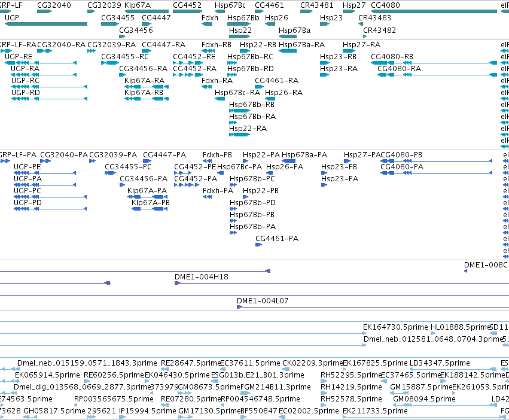
Task: Open the CR43482 gene label
Action: (379, 30)
